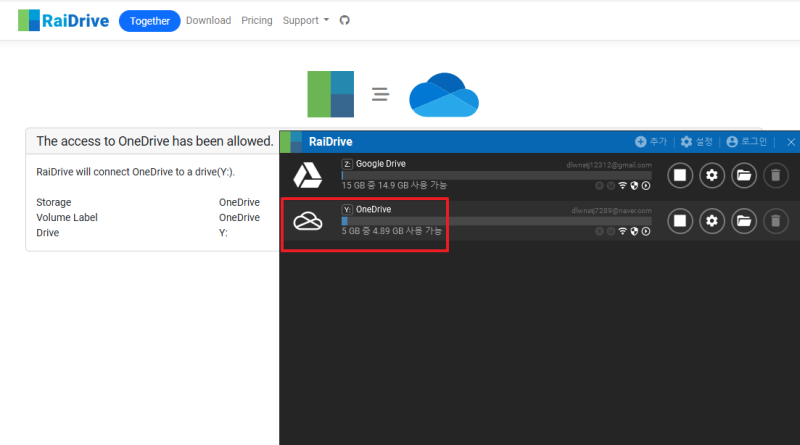Stop the Google Drive connection
This screenshot has height=445, width=800.
tap(680, 176)
